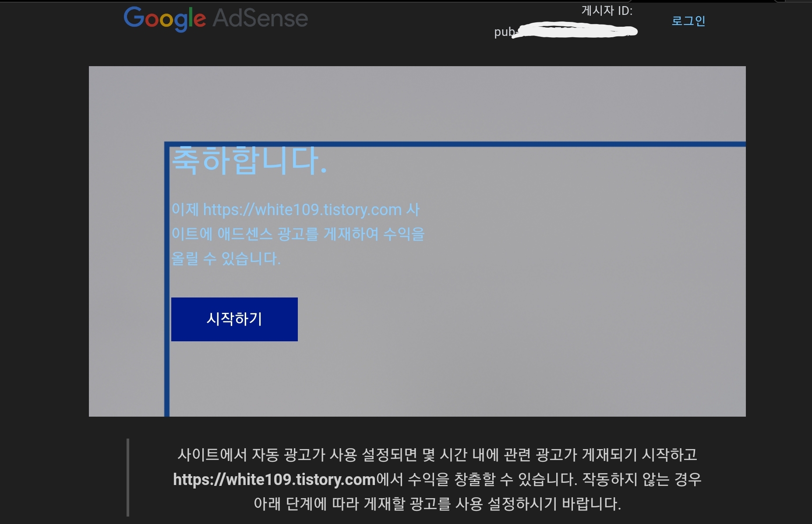Image resolution: width=812 pixels, height=524 pixels.
Task: Click the light-blue white109.tistory.com URL text
Action: (x=302, y=209)
